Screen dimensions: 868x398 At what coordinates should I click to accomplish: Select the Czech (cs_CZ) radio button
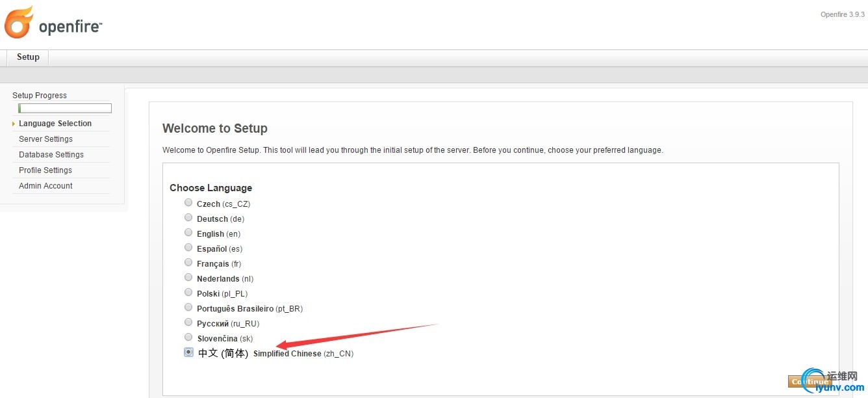[x=188, y=203]
